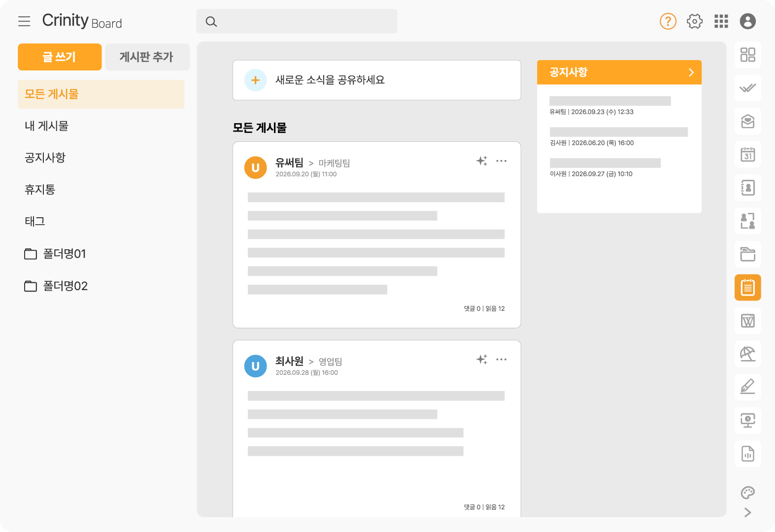Open settings gear icon
This screenshot has width=775, height=532.
[x=695, y=21]
